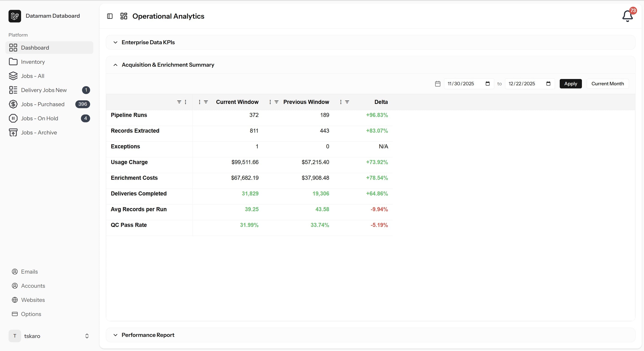Click the Datamam Databoard logo icon

click(x=15, y=16)
